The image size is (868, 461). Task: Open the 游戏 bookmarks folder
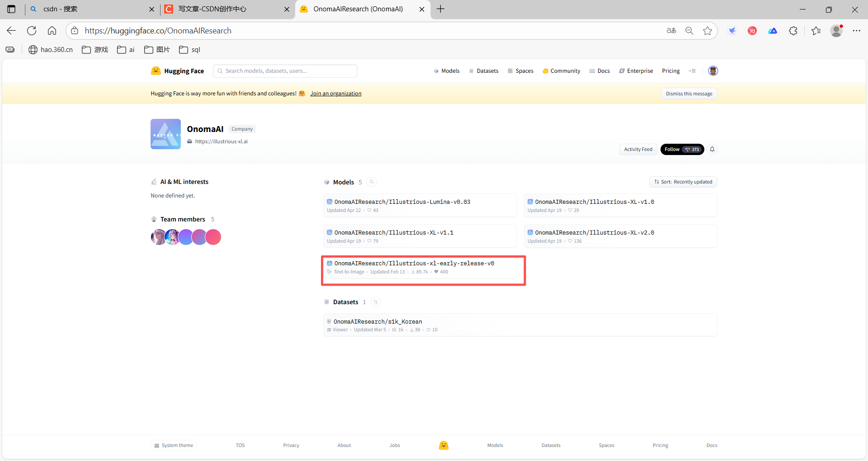[95, 50]
